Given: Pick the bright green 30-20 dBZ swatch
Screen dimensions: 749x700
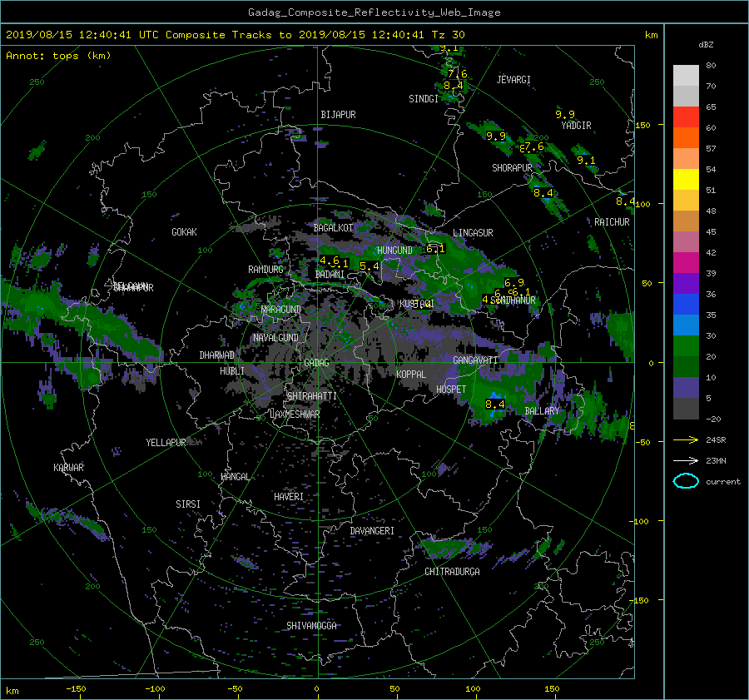Looking at the screenshot, I should pyautogui.click(x=686, y=345).
